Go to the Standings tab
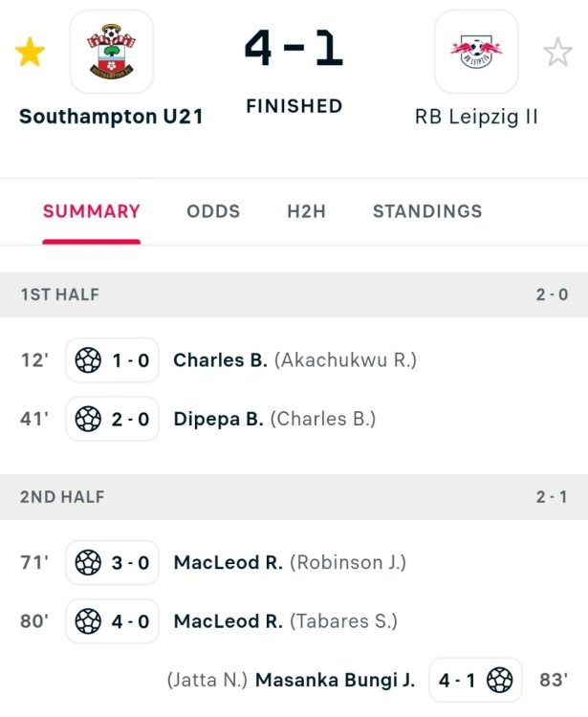The height and width of the screenshot is (717, 588). click(x=427, y=211)
